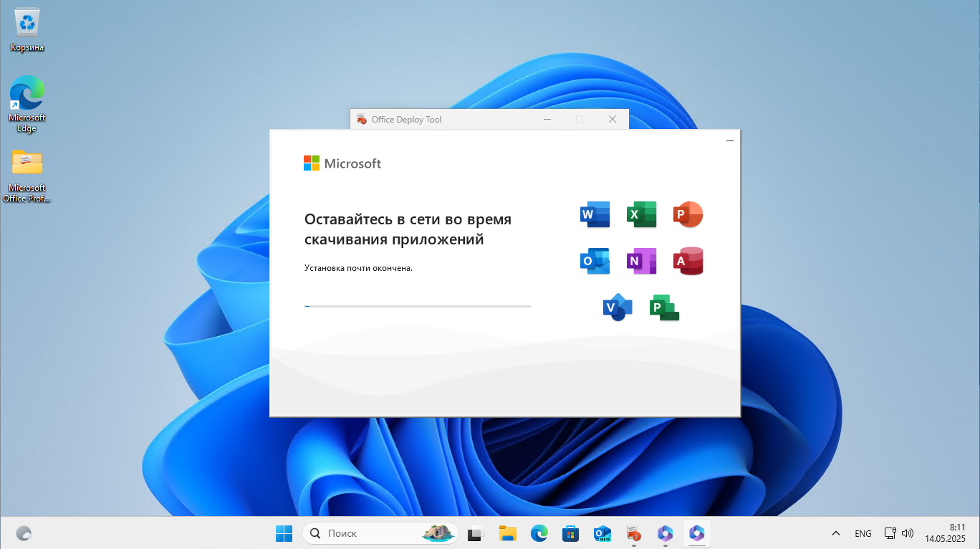Open the Windows Start menu
This screenshot has width=980, height=549.
(284, 533)
